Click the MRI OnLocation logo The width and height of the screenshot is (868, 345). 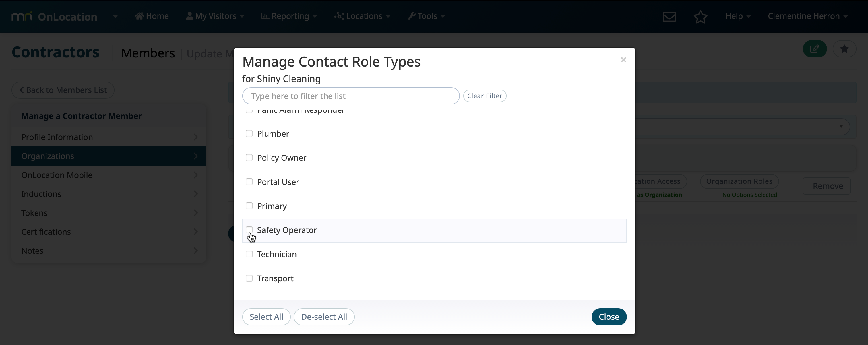pos(54,17)
